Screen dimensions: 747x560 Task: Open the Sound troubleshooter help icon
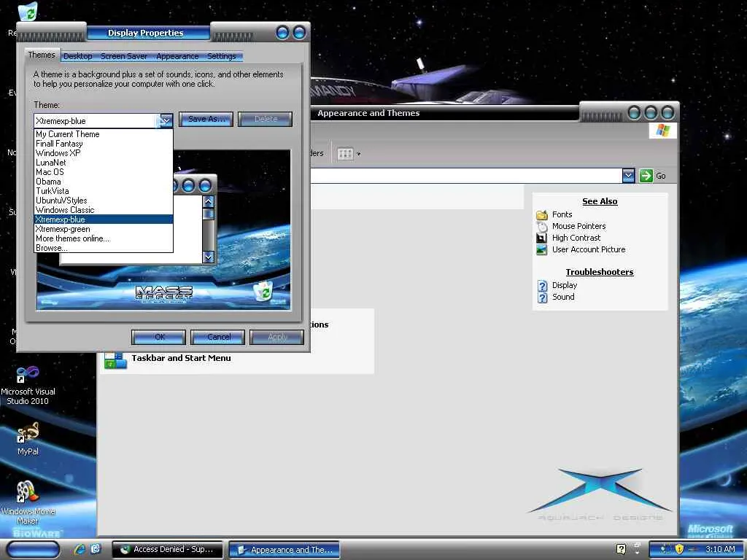[543, 297]
